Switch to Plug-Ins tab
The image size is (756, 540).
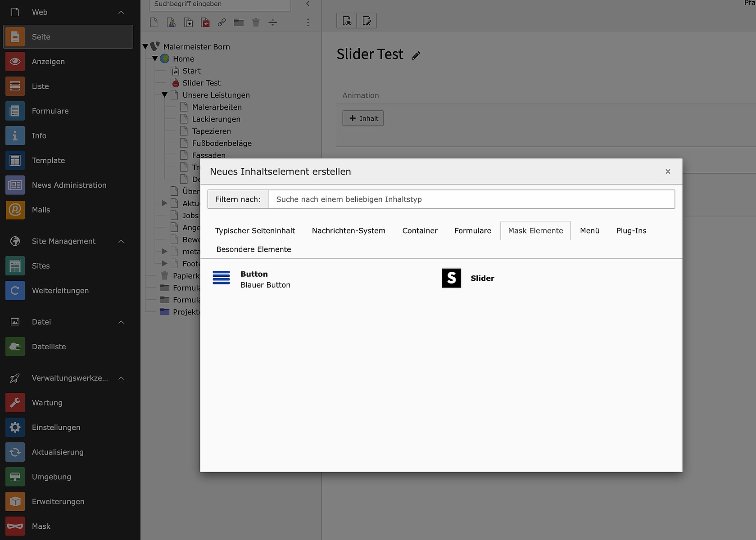631,230
